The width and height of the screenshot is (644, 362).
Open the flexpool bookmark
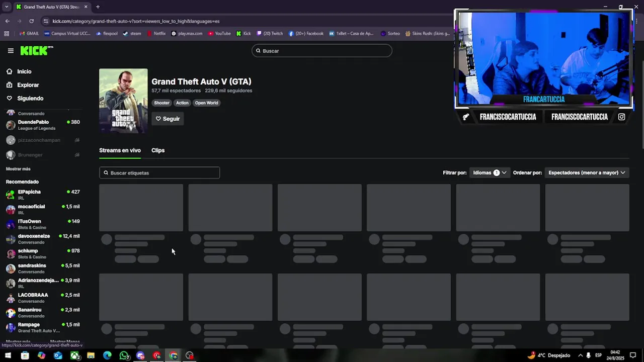[107, 34]
